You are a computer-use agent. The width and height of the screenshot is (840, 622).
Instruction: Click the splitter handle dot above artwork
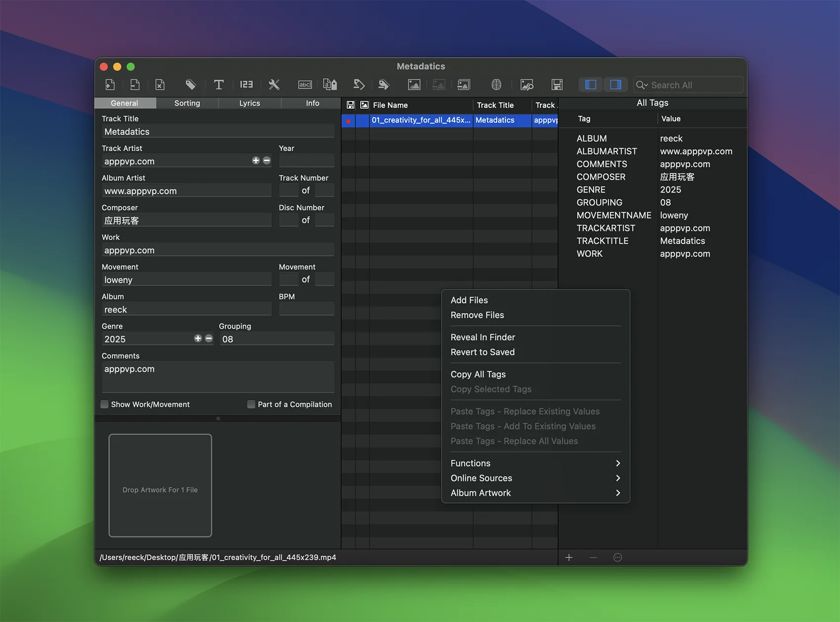point(218,418)
